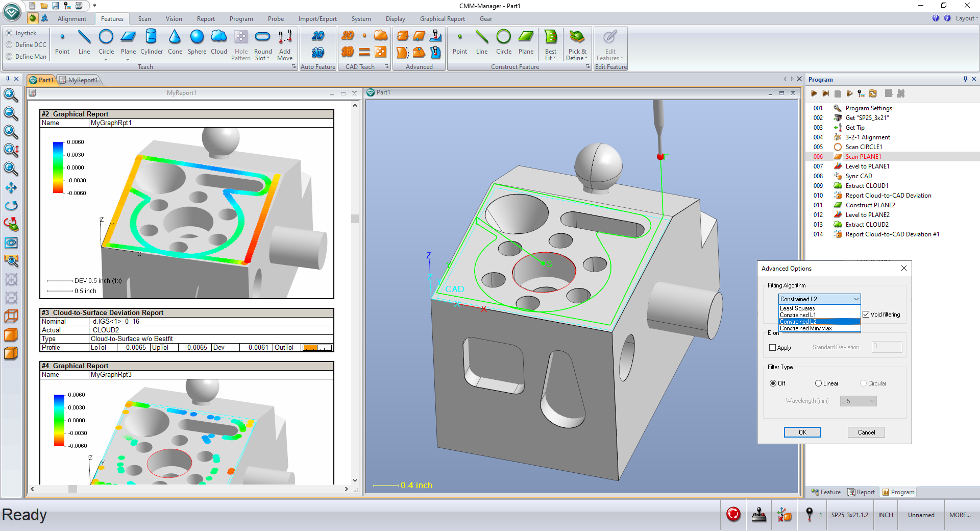Click the SP25_3x21.1.2 probe status button
980x531 pixels.
point(850,515)
